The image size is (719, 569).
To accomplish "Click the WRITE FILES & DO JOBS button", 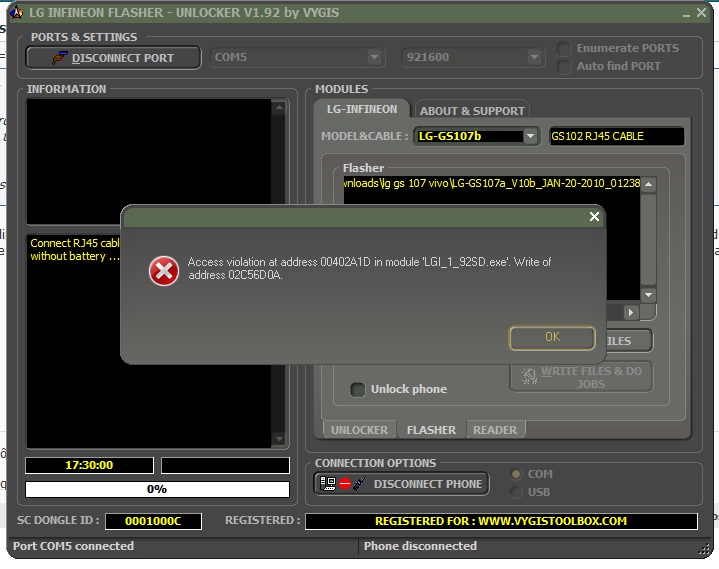I will [x=581, y=377].
